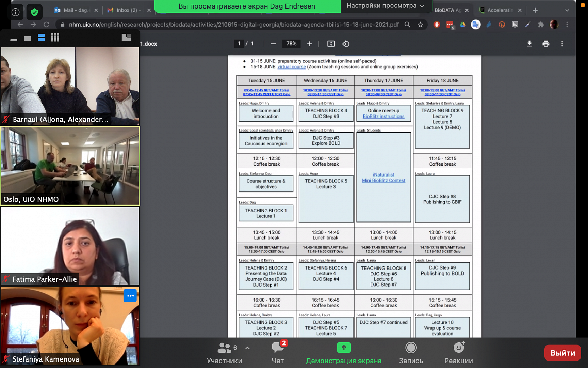
Task: Select the Fatima Parker-Allie video thumbnail
Action: coord(70,245)
